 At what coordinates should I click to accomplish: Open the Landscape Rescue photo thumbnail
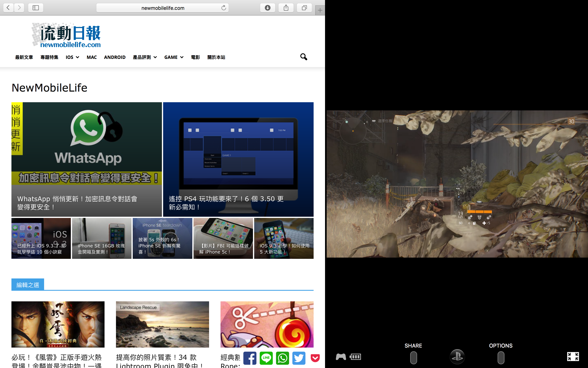tap(162, 324)
